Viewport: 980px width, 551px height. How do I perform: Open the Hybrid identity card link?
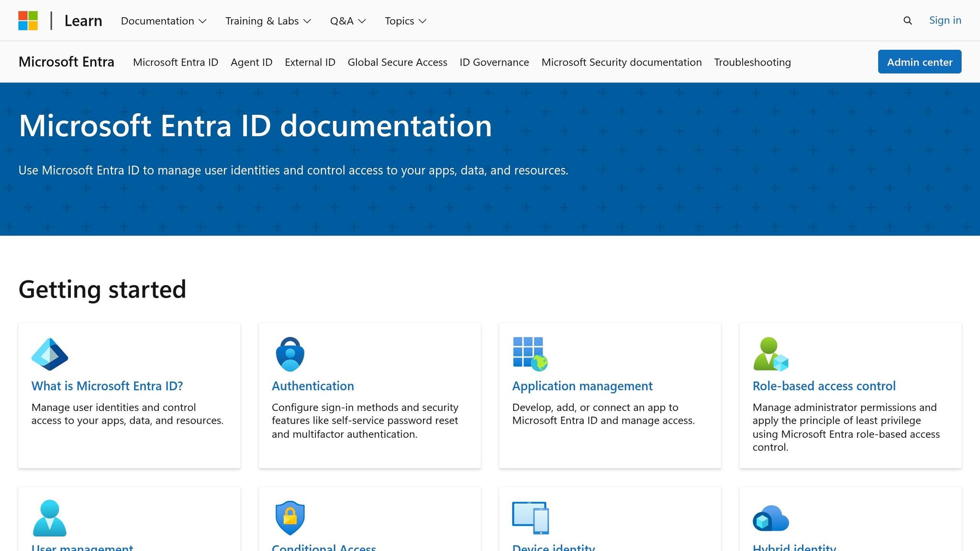click(x=794, y=547)
